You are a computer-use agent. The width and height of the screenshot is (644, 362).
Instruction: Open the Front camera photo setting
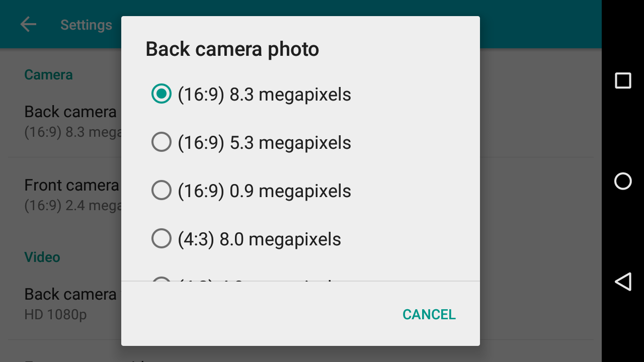(x=70, y=195)
